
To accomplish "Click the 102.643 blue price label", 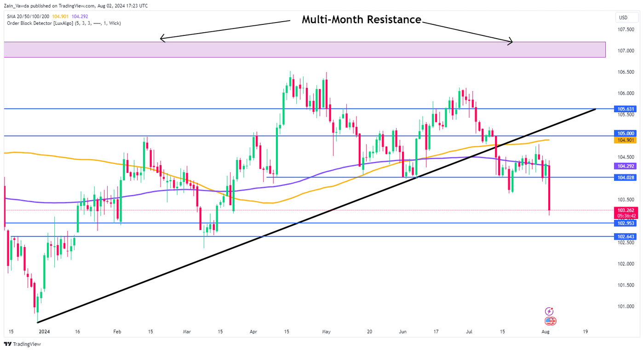I will tap(626, 236).
